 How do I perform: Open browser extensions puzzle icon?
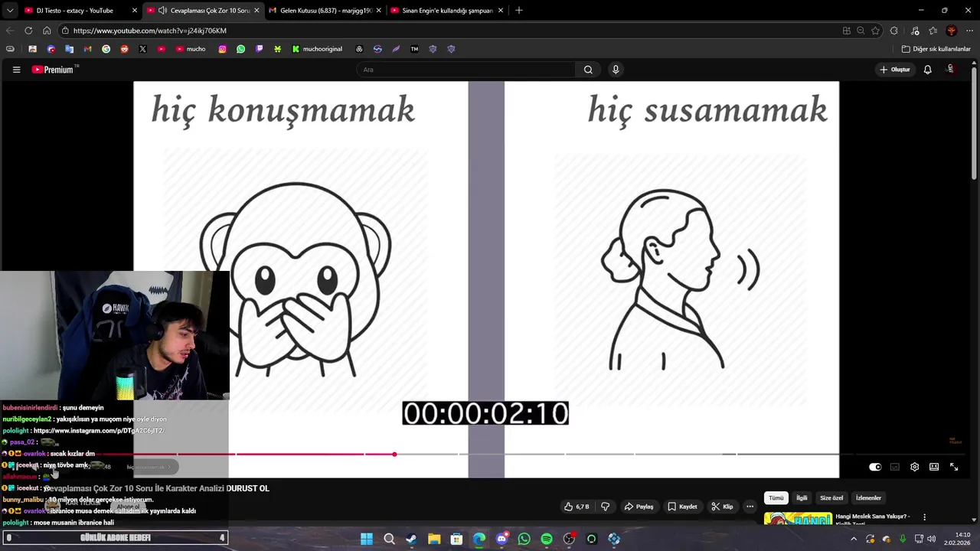pyautogui.click(x=894, y=31)
